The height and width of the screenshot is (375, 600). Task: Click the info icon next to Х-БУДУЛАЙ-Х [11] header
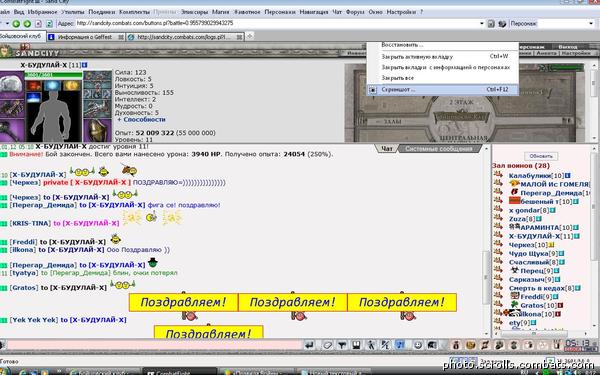coord(85,65)
